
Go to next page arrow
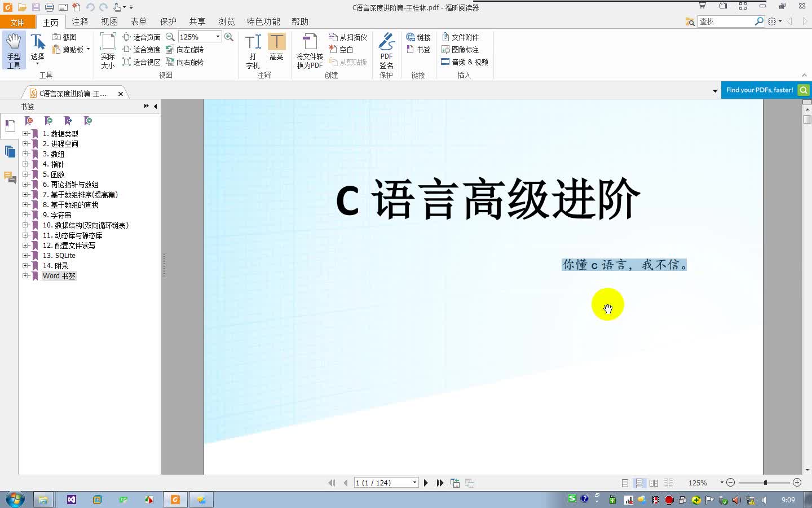point(426,483)
